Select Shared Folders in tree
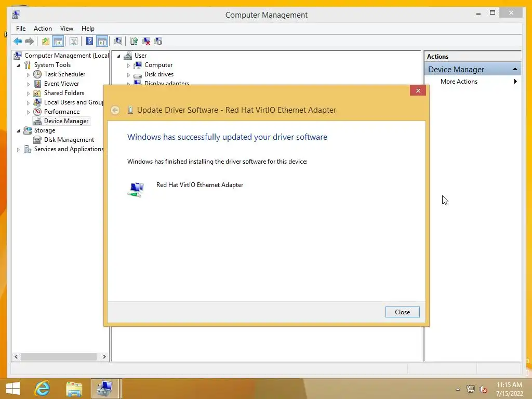 64,92
